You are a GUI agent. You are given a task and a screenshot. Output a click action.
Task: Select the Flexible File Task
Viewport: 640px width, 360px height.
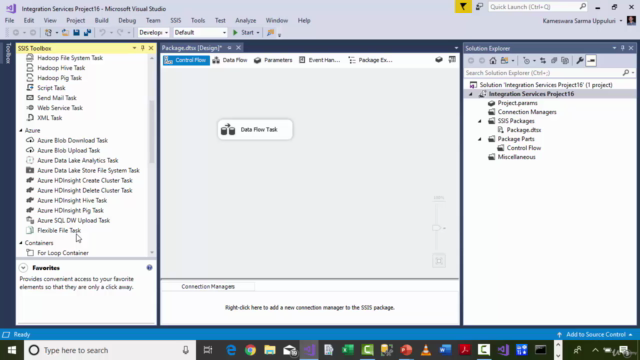click(x=59, y=230)
